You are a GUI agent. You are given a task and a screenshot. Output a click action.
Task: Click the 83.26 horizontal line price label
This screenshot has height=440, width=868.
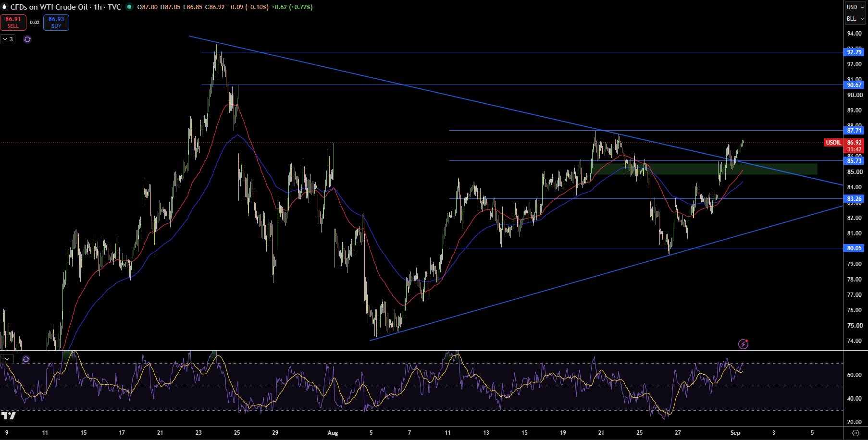(854, 199)
